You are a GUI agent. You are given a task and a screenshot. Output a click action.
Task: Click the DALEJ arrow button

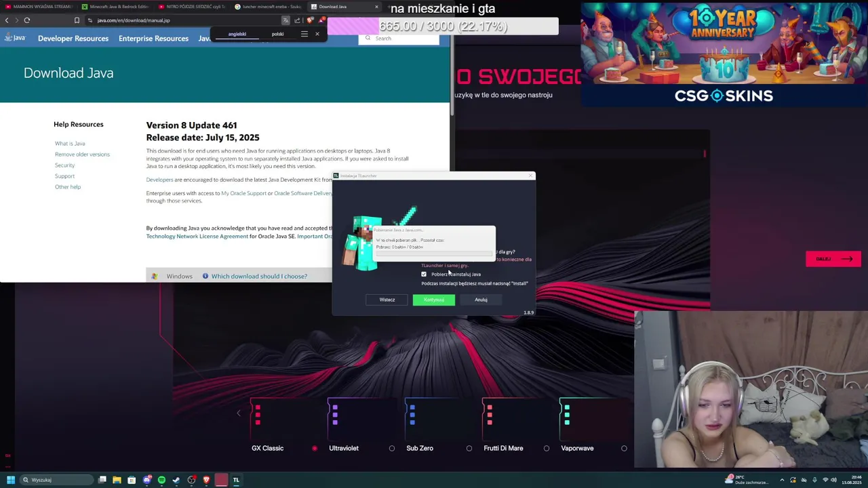pos(833,259)
